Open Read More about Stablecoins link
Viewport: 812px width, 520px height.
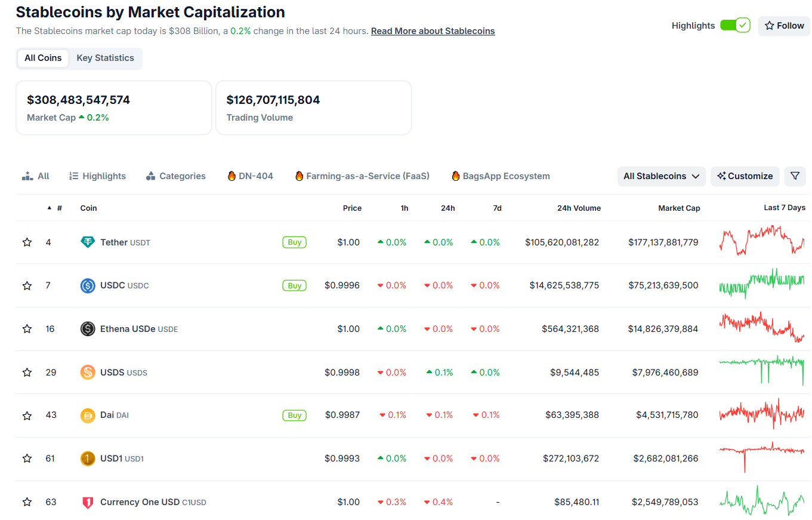coord(433,30)
